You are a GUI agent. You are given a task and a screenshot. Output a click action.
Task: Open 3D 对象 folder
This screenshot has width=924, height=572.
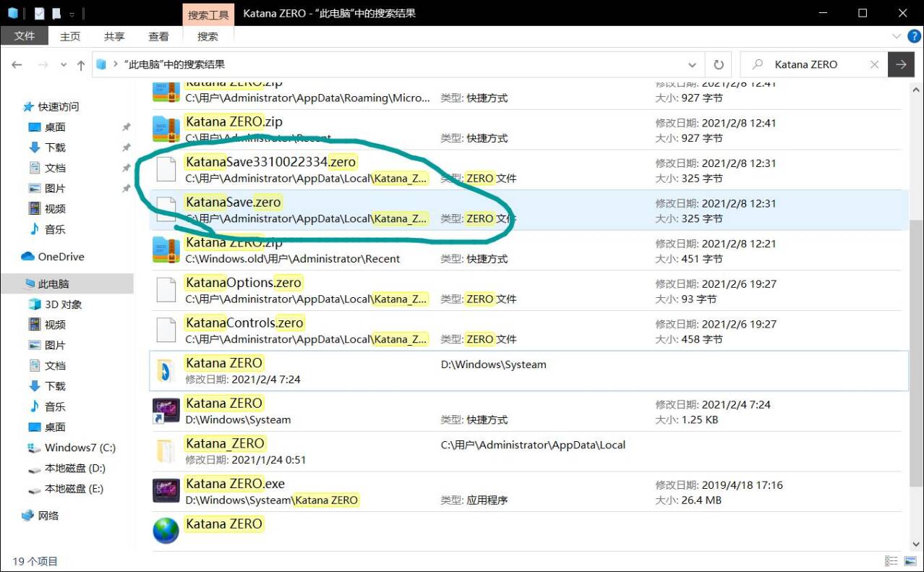tap(64, 304)
